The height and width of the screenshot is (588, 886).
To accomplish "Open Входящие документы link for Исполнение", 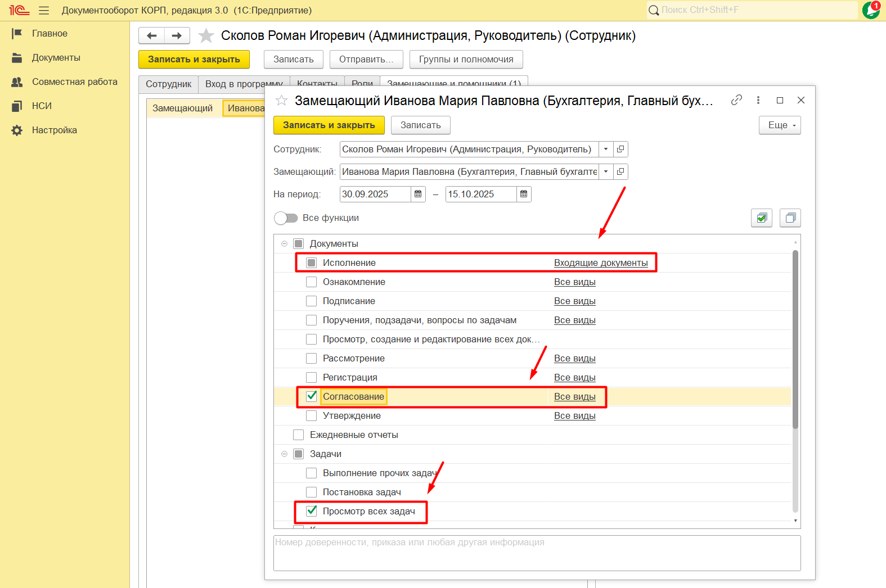I will [601, 263].
